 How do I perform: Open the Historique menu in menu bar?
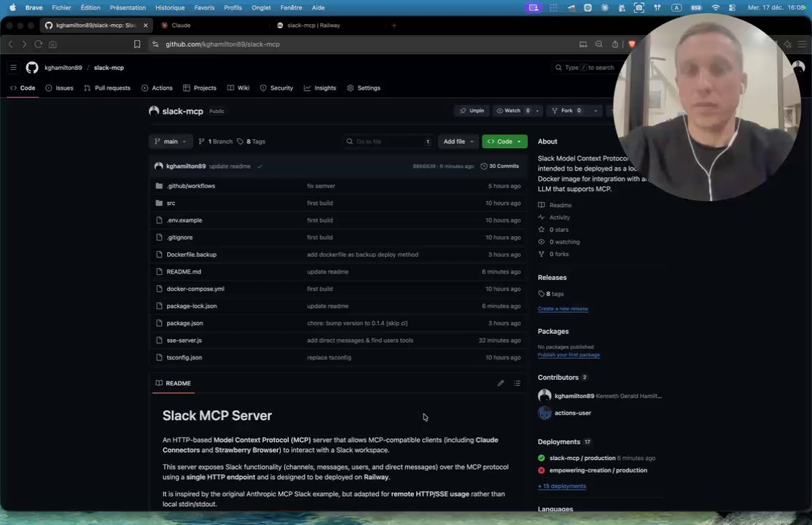click(170, 8)
